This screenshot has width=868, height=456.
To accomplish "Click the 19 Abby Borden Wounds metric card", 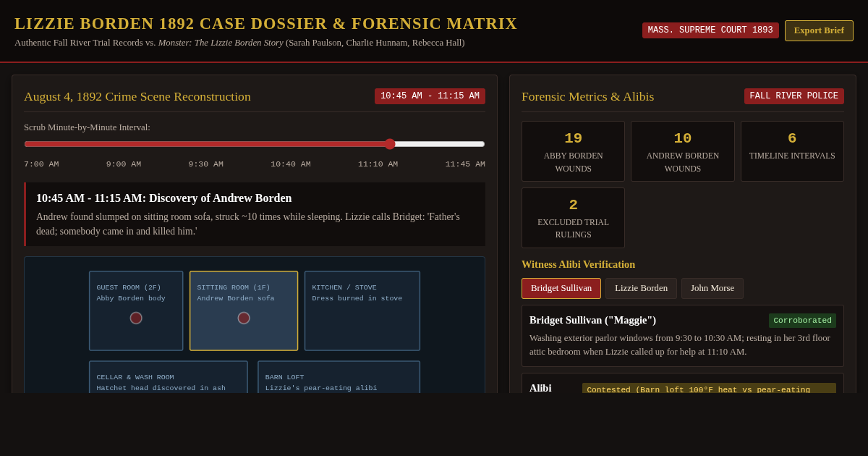I will pyautogui.click(x=573, y=151).
